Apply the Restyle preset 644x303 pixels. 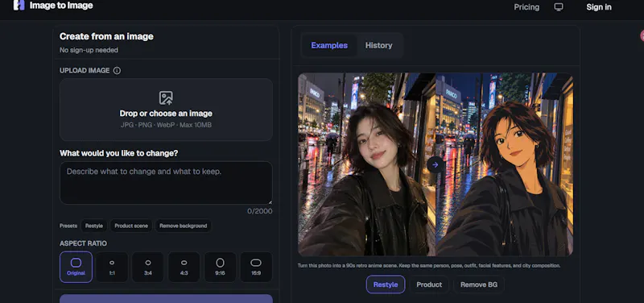click(x=94, y=226)
